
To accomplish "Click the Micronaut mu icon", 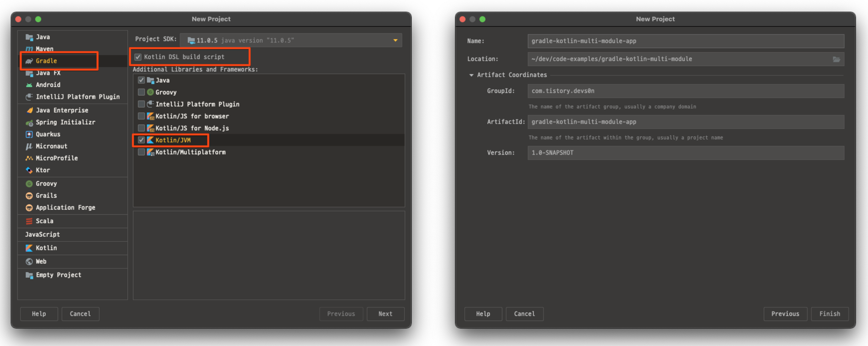I will coord(29,146).
